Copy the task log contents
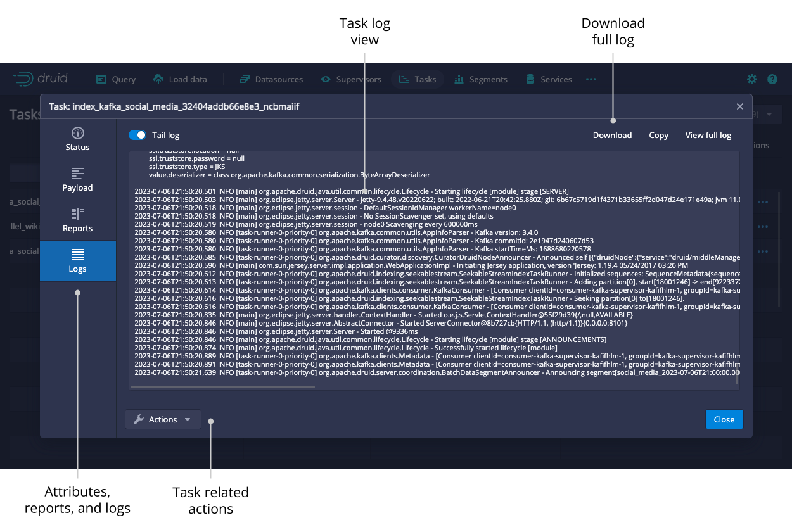The width and height of the screenshot is (792, 532). (x=658, y=135)
